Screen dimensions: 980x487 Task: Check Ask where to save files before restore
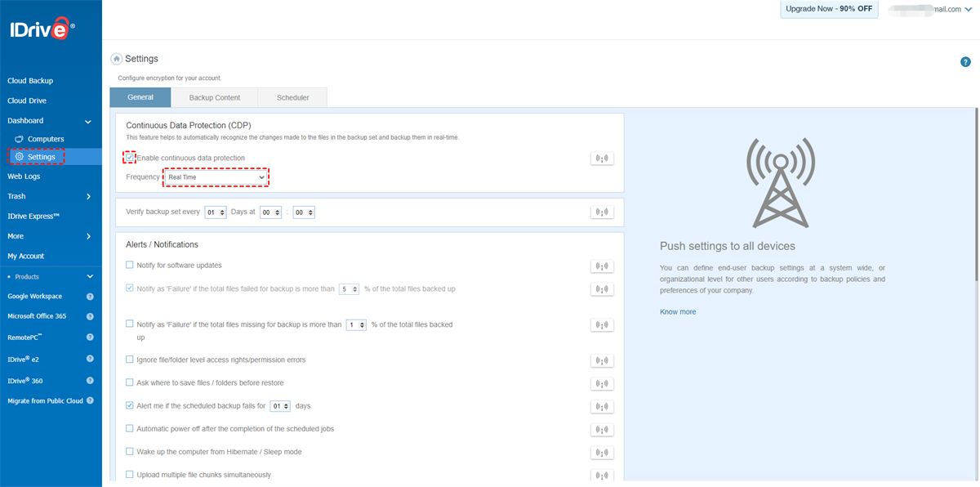click(130, 382)
